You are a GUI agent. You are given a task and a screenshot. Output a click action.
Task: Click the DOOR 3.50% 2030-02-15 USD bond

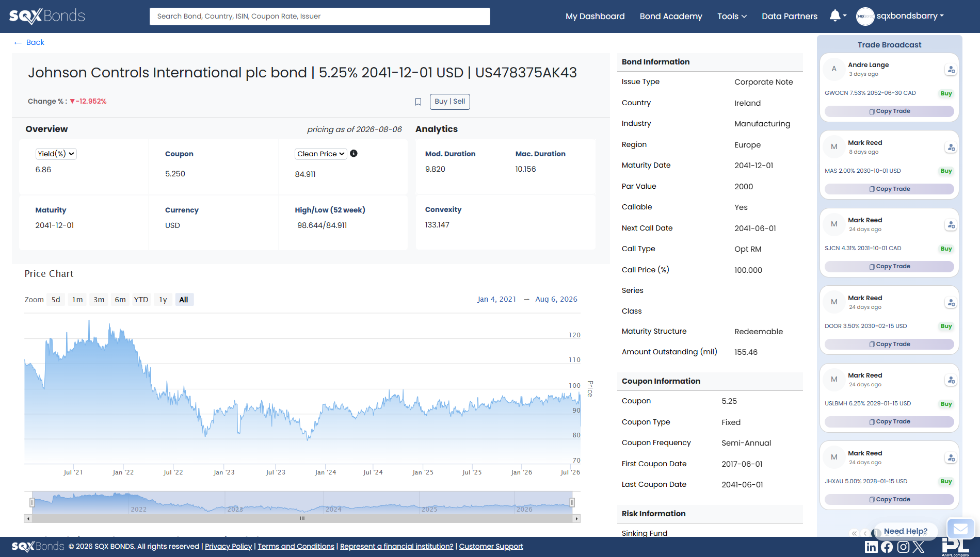[866, 326]
